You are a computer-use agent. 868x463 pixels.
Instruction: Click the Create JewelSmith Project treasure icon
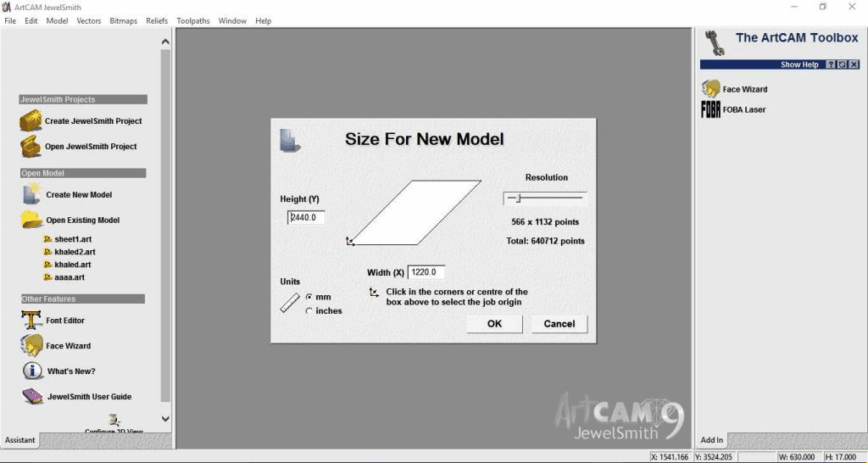(31, 120)
